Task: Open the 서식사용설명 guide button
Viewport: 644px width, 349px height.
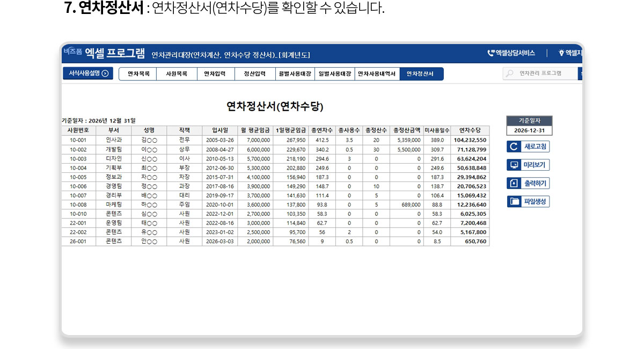Action: [88, 74]
